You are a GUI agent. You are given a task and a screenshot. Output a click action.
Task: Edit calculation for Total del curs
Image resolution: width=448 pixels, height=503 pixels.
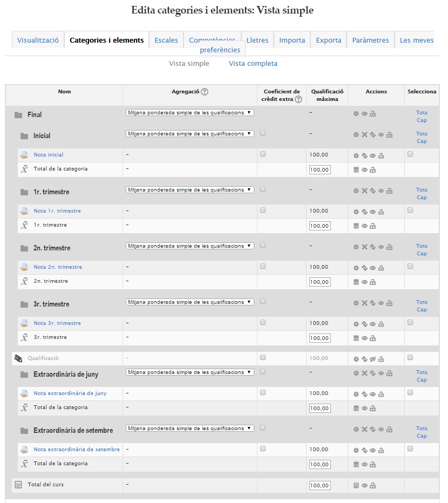click(x=356, y=486)
